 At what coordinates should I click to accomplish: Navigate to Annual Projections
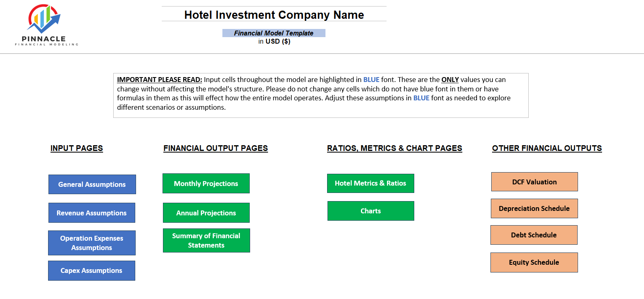206,213
